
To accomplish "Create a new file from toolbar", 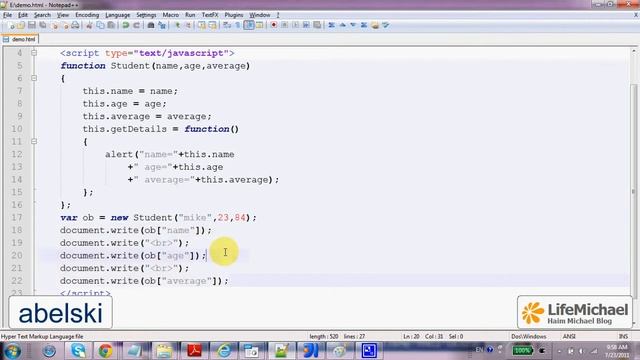I will (11, 25).
